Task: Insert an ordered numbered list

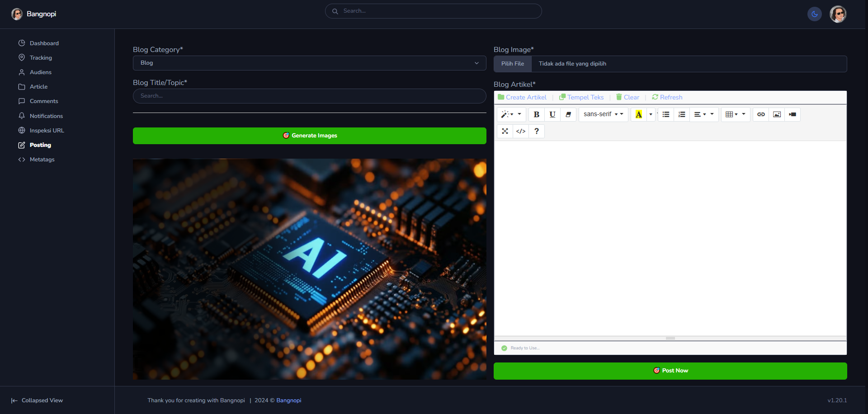Action: pyautogui.click(x=682, y=114)
